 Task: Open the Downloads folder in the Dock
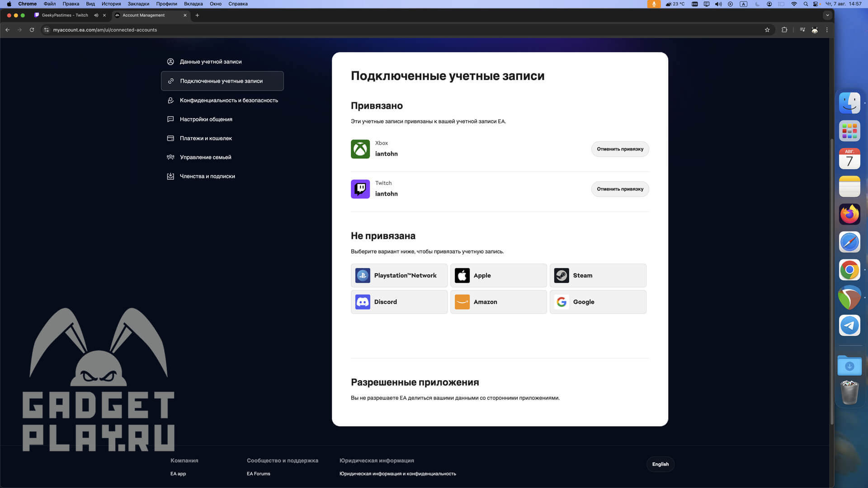pyautogui.click(x=849, y=365)
